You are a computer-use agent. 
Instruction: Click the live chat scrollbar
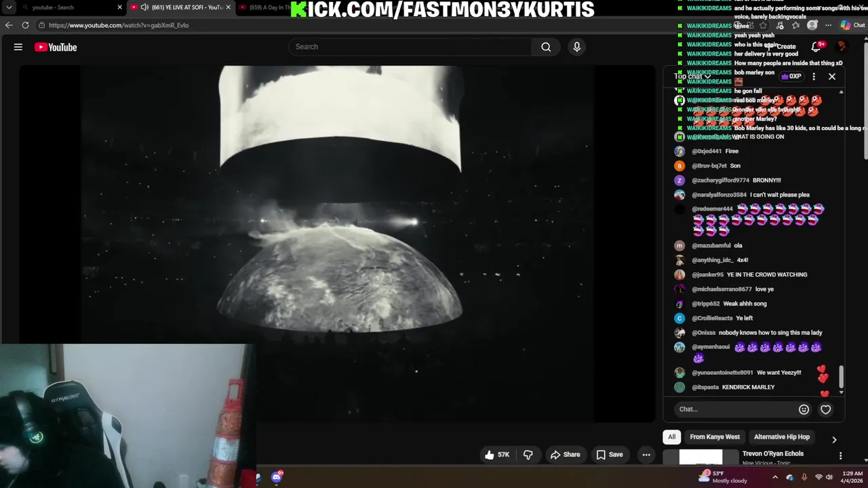pyautogui.click(x=842, y=377)
